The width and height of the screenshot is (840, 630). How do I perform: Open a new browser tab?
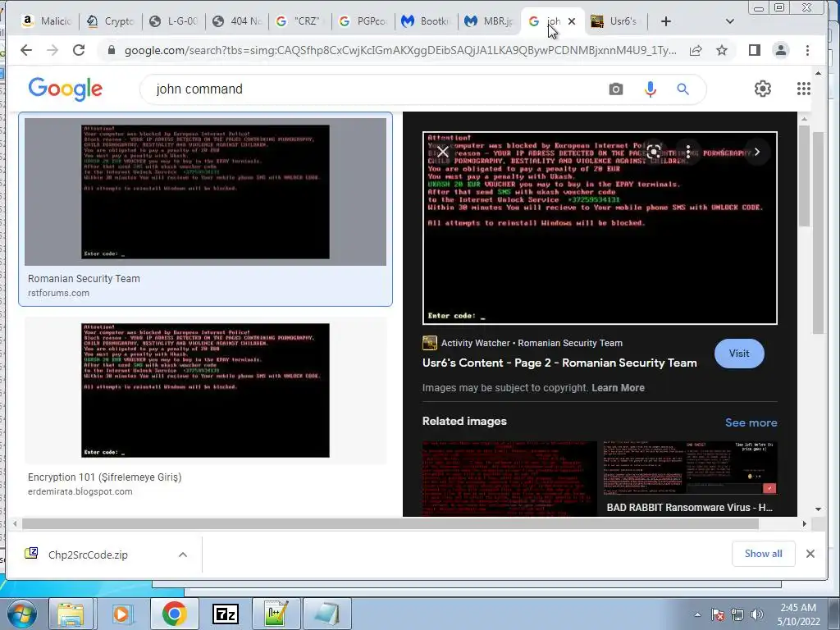pos(665,21)
